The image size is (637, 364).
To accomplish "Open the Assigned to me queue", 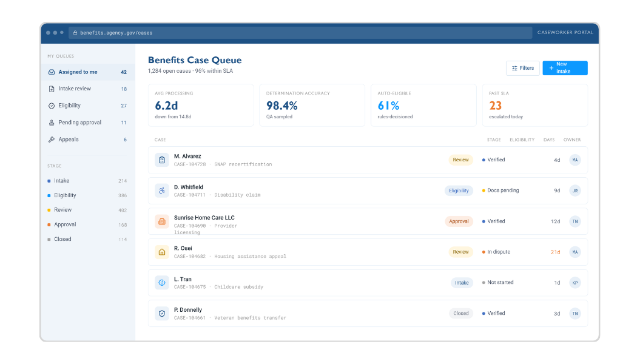I will coord(88,72).
